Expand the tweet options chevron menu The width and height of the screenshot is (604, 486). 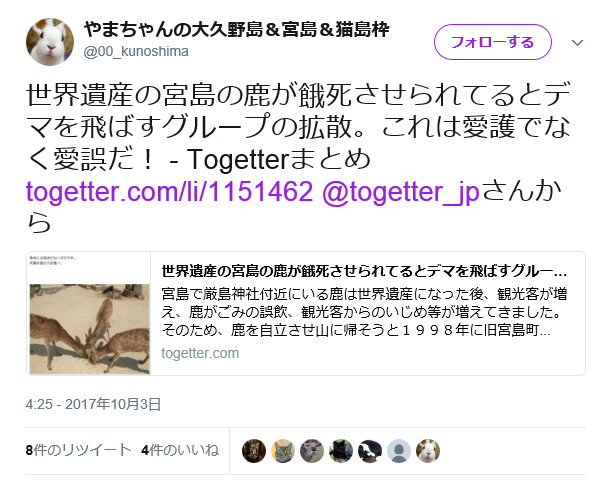(577, 43)
